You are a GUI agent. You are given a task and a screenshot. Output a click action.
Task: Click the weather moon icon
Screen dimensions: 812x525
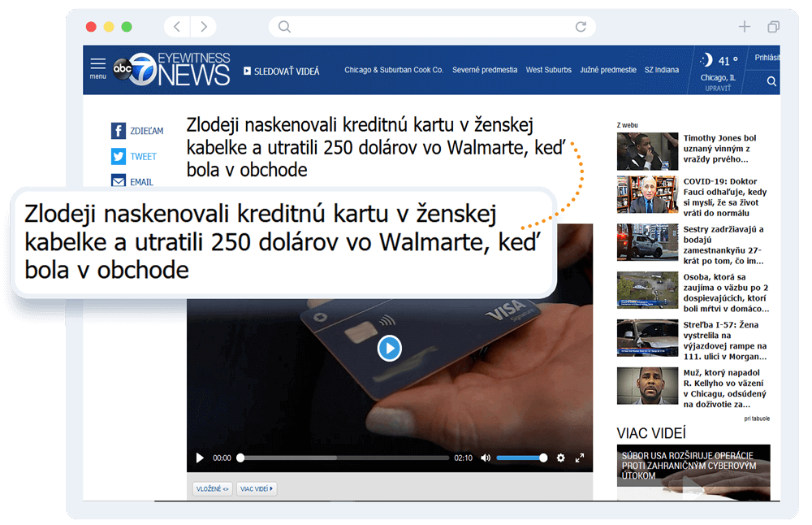click(706, 60)
